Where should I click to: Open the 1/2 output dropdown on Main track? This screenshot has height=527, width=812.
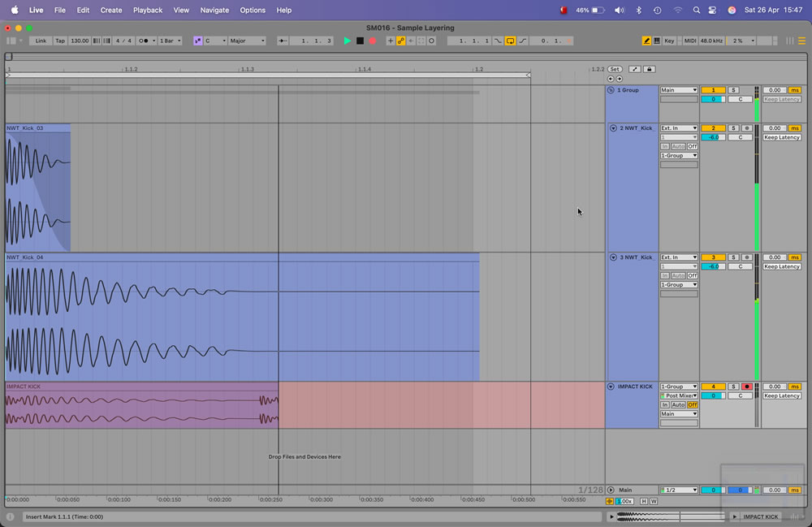[679, 490]
